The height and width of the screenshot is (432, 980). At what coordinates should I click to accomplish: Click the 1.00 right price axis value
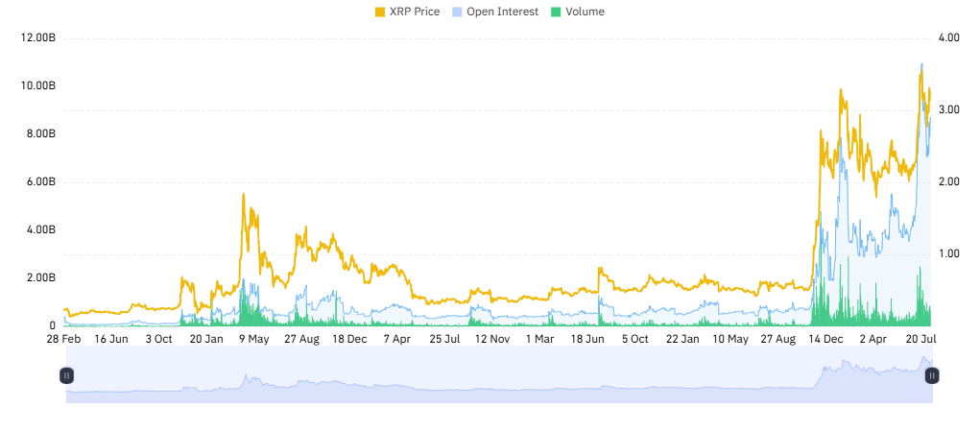(948, 253)
